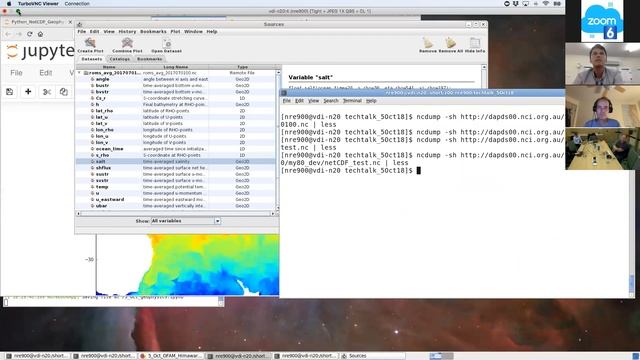Open the terminal Edit menu
Image resolution: width=640 pixels, height=360 pixels.
pyautogui.click(x=299, y=101)
